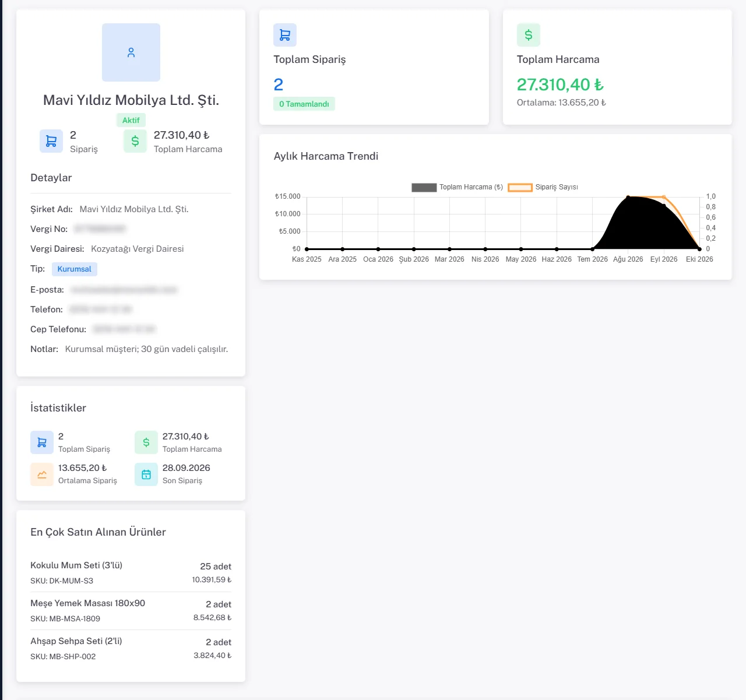Viewport: 746px width, 700px height.
Task: Click the dollar icon in the top Toplam Harcama card
Action: 529,35
